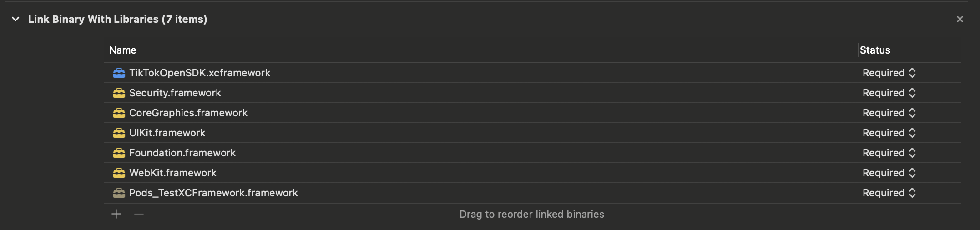Click the UIKit.framework toolbox icon
The width and height of the screenshot is (980, 230).
(119, 133)
